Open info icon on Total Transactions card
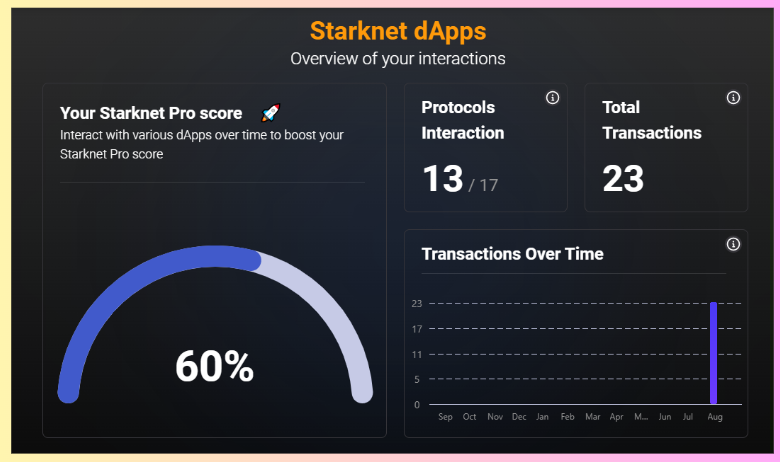Viewport: 780px width, 462px height. 733,97
